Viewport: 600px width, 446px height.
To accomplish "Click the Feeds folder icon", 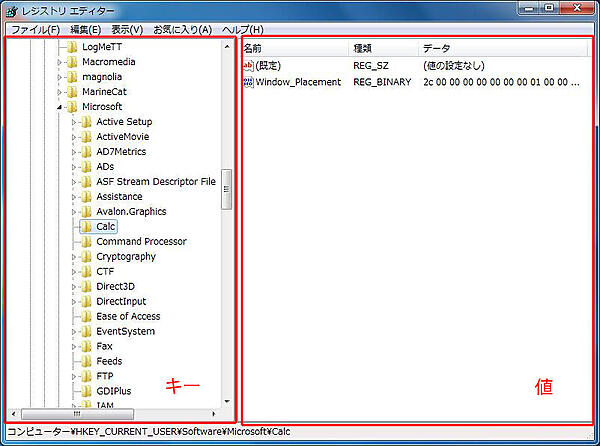I will [x=86, y=361].
